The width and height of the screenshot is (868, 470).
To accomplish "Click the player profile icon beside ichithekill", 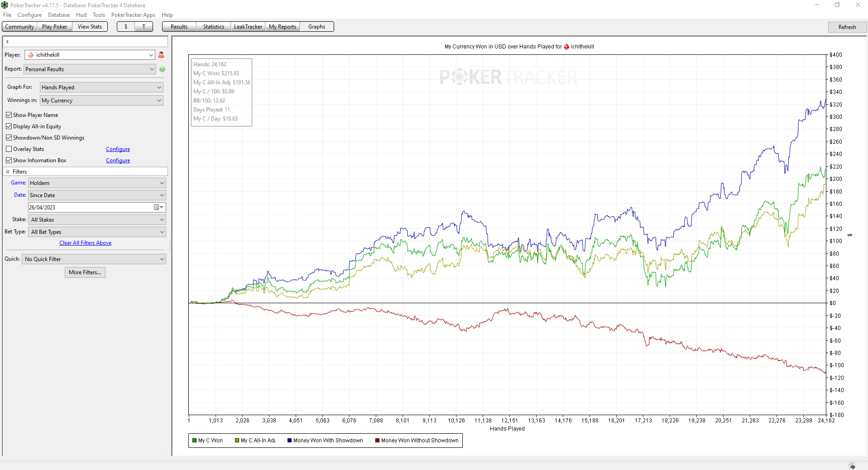I will (161, 55).
